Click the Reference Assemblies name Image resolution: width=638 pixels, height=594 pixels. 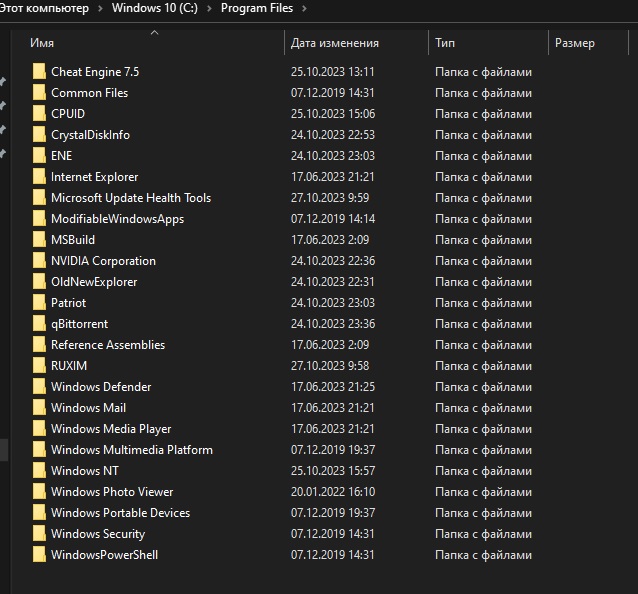pos(108,345)
